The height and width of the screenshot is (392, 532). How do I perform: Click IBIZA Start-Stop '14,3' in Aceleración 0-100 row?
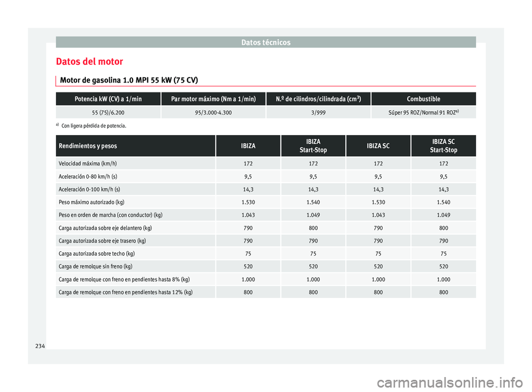coord(313,189)
